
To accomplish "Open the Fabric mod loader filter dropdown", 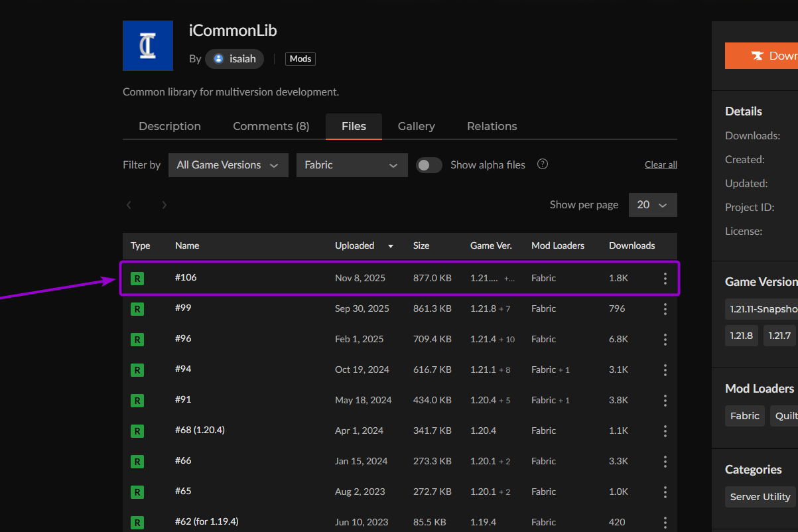I will (352, 165).
